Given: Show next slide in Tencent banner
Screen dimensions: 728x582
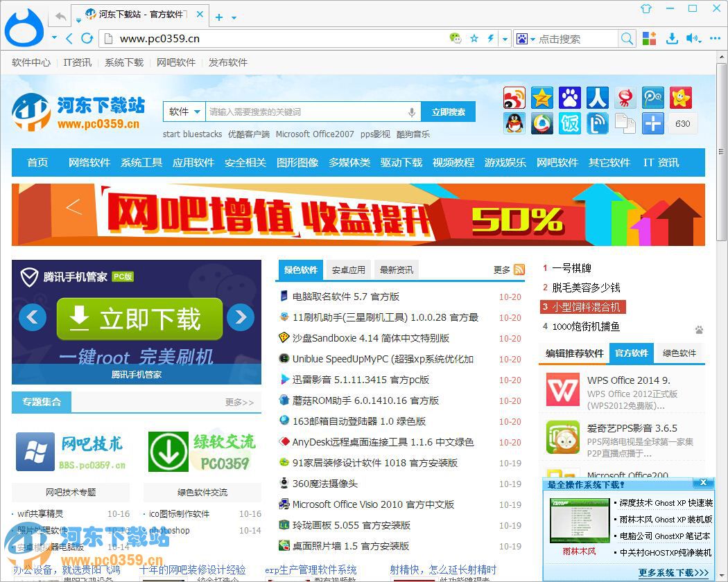Looking at the screenshot, I should point(241,317).
